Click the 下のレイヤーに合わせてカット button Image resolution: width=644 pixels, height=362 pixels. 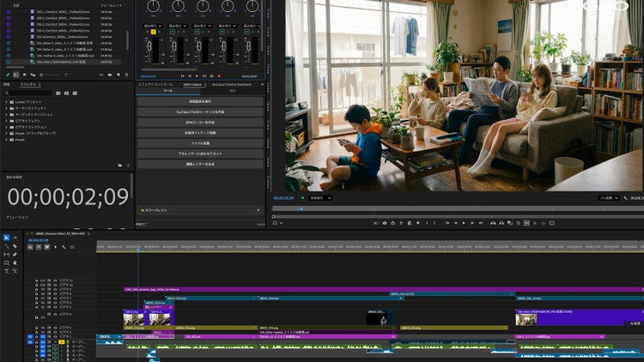pos(200,154)
